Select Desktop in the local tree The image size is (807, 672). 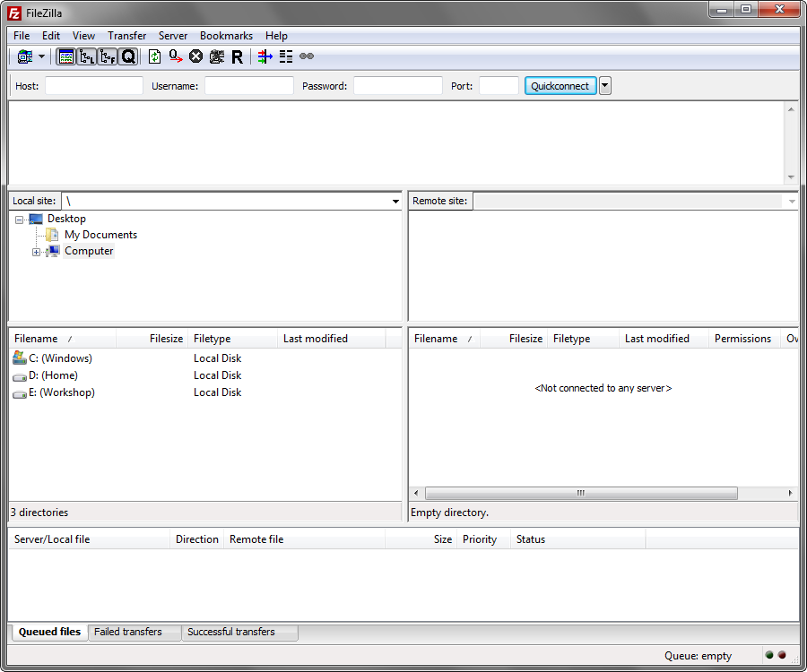67,219
